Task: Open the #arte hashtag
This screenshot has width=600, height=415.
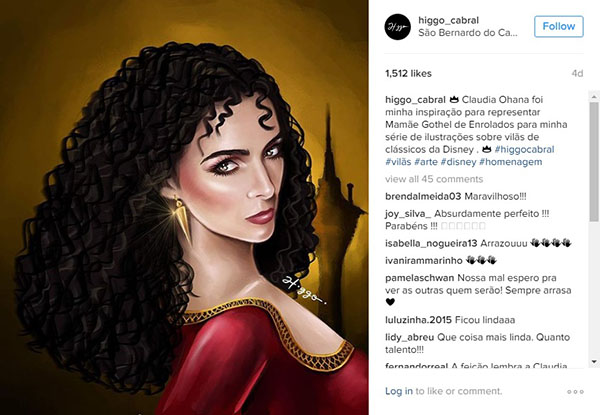Action: click(426, 162)
